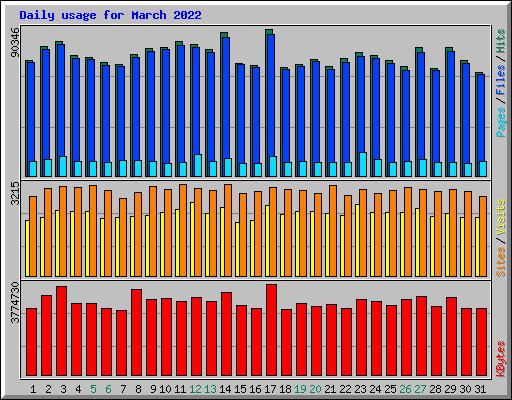
Task: Click day 23 on the x-axis
Action: coord(360,389)
